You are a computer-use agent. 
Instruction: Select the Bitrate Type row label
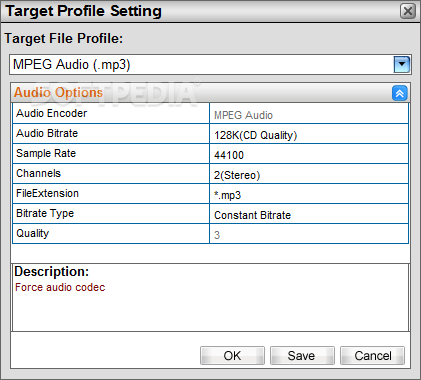click(x=111, y=214)
